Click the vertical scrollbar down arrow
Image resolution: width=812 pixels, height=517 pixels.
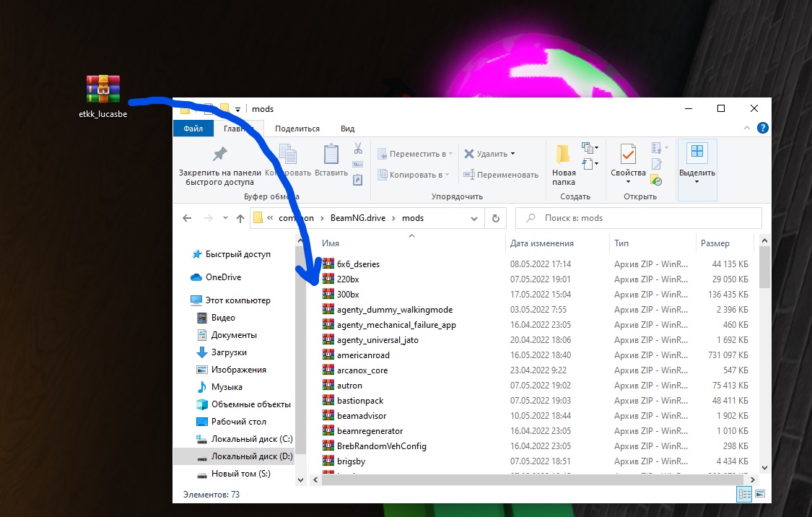(764, 468)
